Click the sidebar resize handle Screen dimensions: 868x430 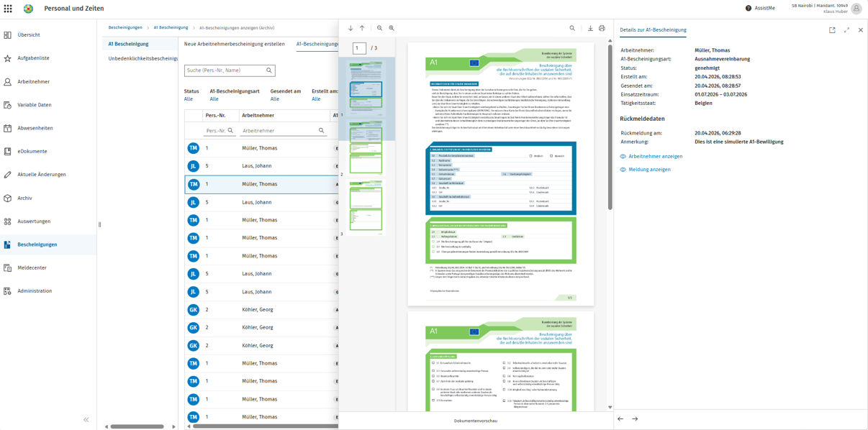[99, 225]
